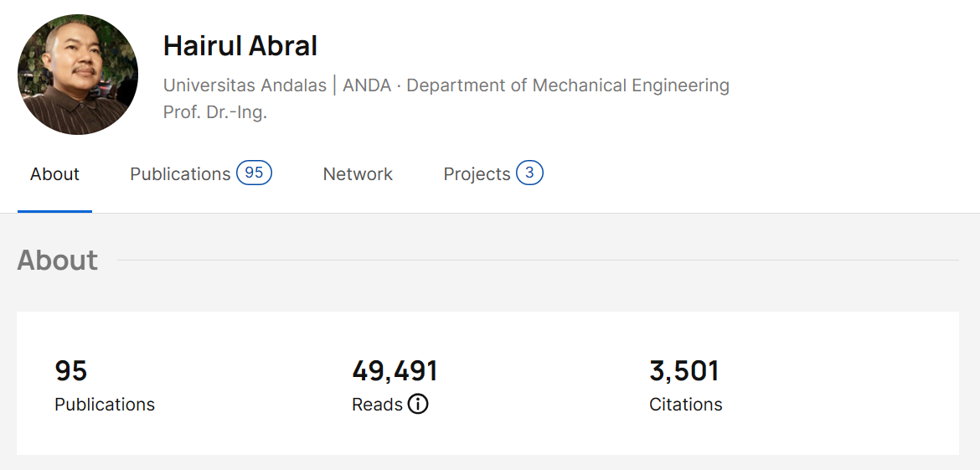Viewport: 980px width, 470px height.
Task: Open Hairul Abral's profile photo
Action: (78, 75)
